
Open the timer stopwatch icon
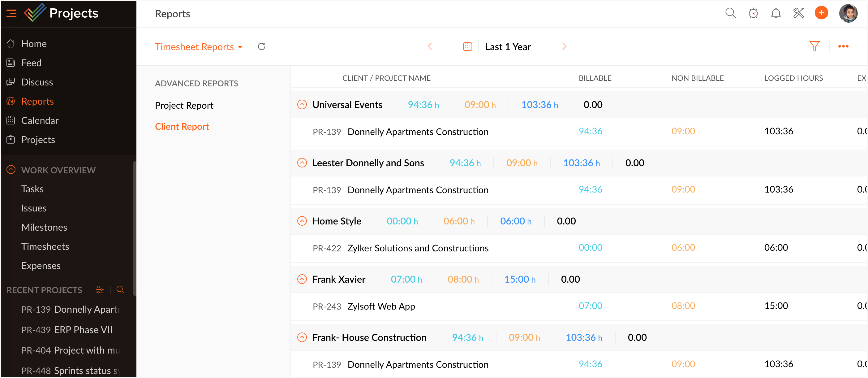753,14
